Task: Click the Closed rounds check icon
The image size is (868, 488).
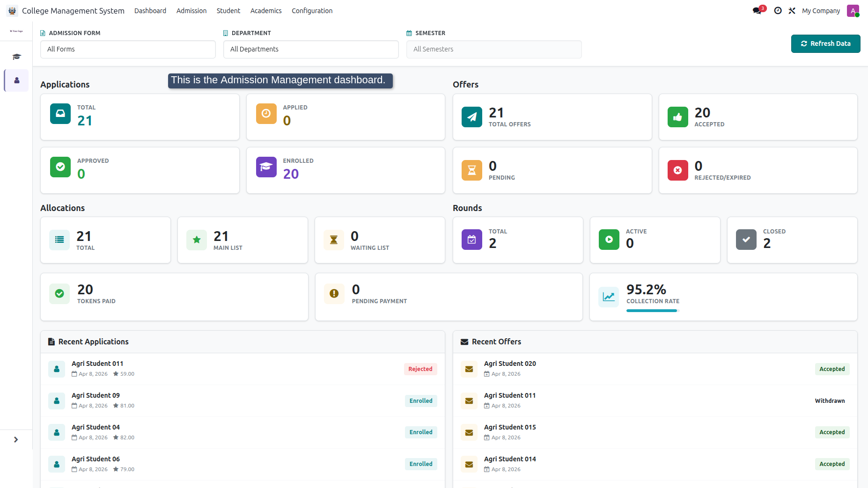Action: [x=746, y=240]
